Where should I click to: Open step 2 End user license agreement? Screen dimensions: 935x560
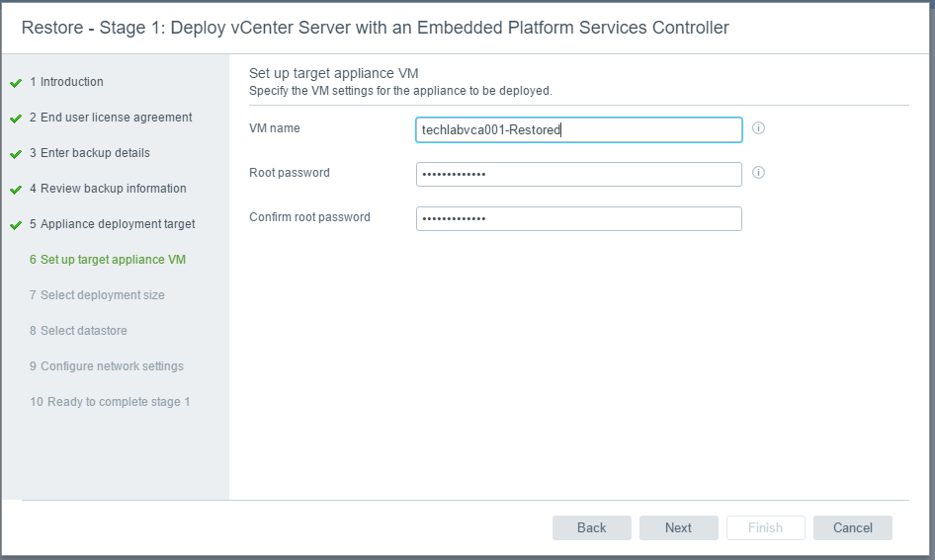111,118
